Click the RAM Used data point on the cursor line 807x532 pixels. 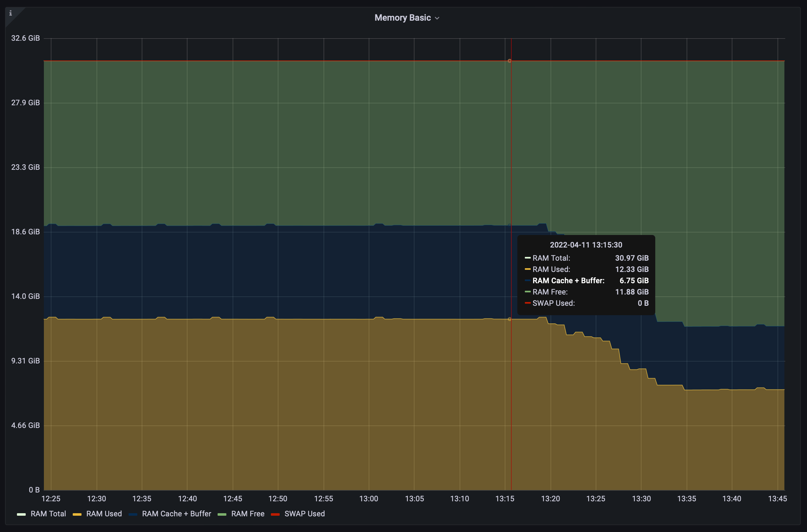point(509,319)
